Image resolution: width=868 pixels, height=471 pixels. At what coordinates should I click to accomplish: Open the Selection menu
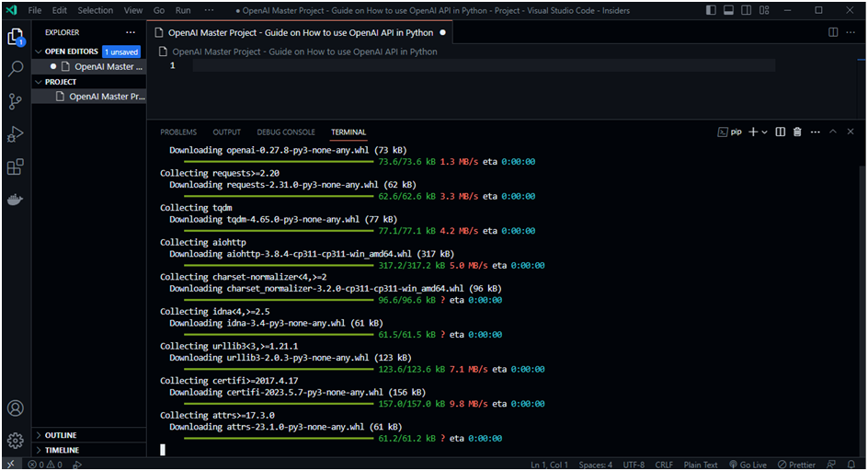click(x=96, y=10)
